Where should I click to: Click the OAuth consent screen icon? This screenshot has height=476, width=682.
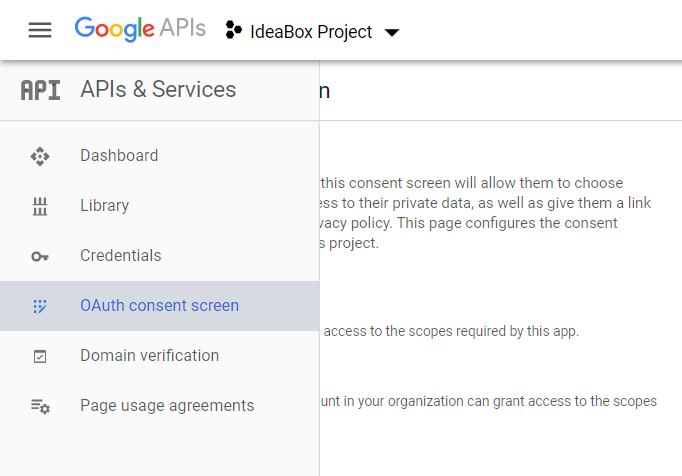(x=40, y=306)
